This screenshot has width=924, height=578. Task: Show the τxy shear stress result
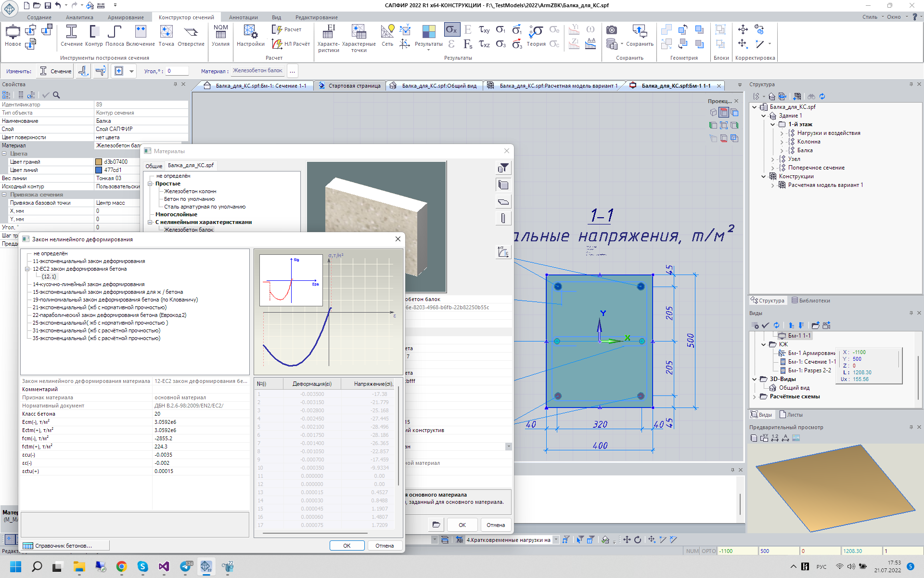click(484, 30)
